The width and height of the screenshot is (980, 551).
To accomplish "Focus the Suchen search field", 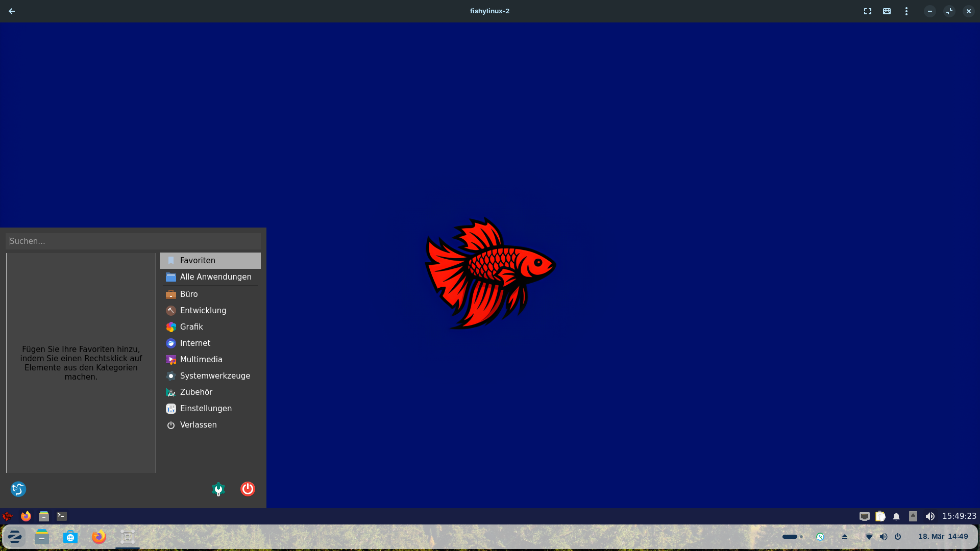I will (133, 241).
